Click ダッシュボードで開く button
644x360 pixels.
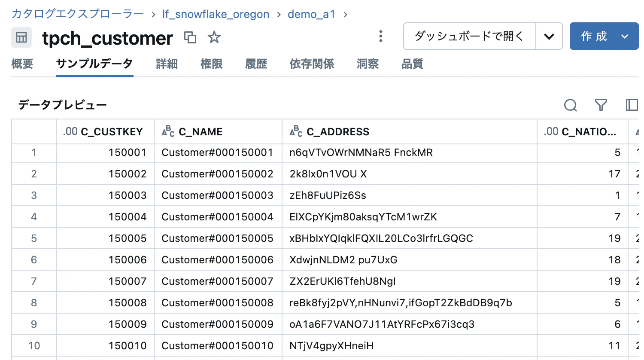[x=470, y=37]
